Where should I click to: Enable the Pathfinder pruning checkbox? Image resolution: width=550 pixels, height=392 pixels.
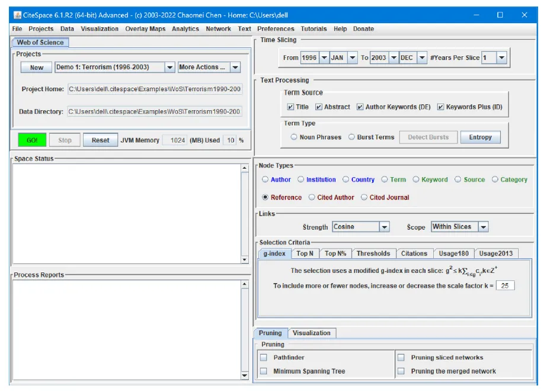(264, 357)
